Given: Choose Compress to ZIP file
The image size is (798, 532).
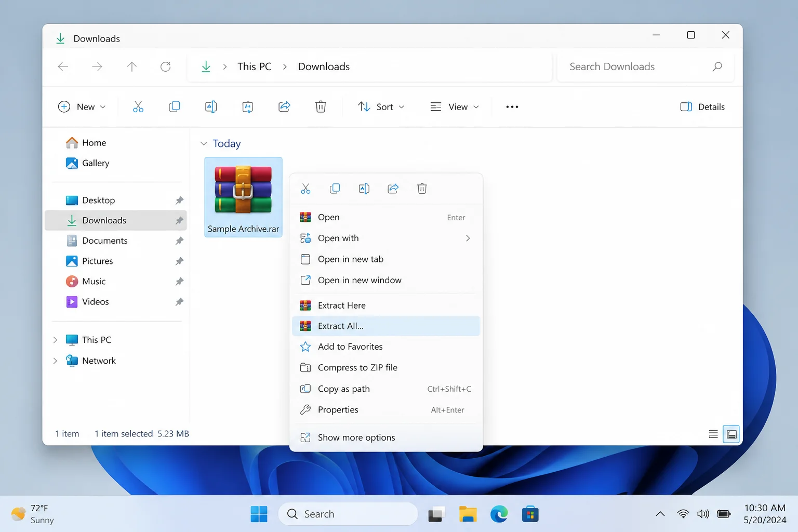Looking at the screenshot, I should coord(386,367).
